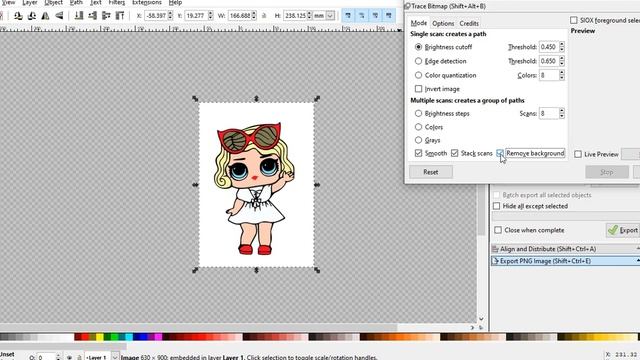The height and width of the screenshot is (360, 640).
Task: Toggle the Remove background checkbox
Action: (500, 153)
